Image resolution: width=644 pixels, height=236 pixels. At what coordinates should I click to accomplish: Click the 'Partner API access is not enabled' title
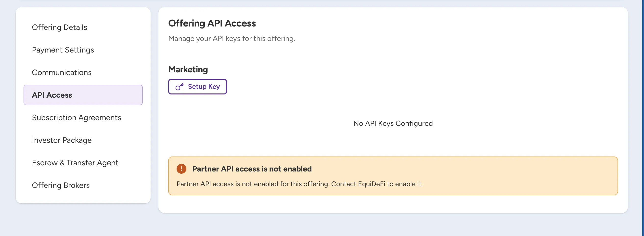tap(252, 169)
